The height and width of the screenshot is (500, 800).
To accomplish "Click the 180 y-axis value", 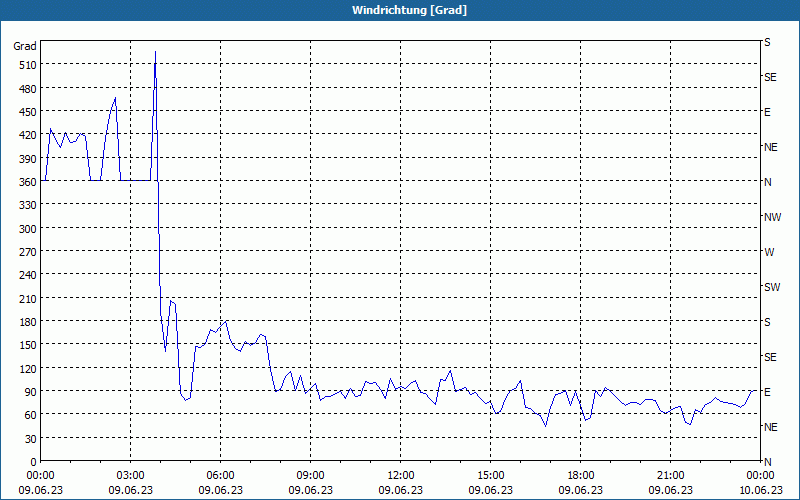I will coord(28,322).
